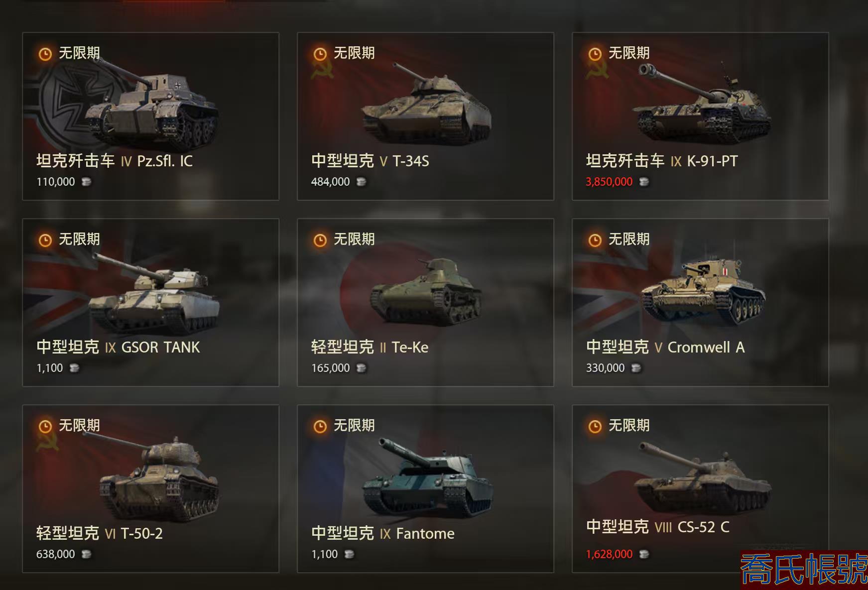The width and height of the screenshot is (868, 590).
Task: Click the clock icon on K-91-PT card
Action: (x=595, y=54)
